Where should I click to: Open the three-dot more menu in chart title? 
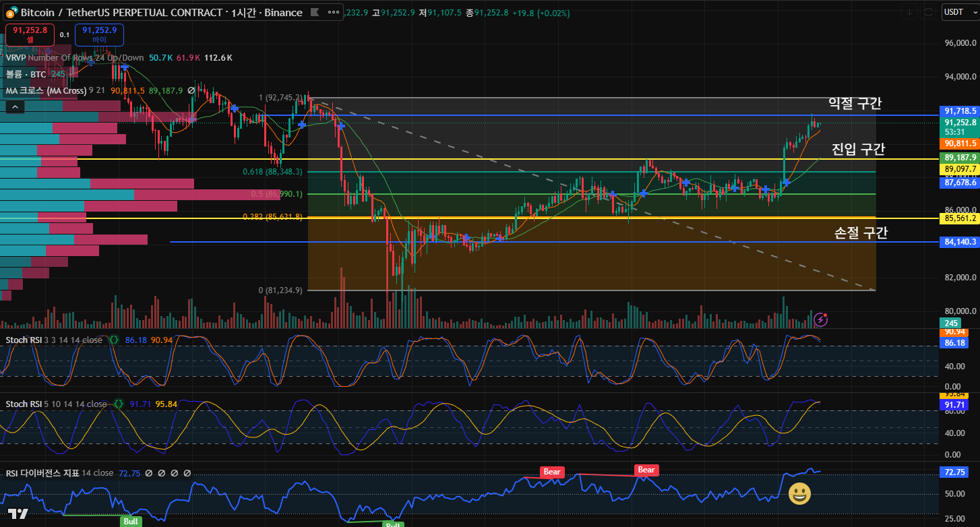(x=331, y=12)
